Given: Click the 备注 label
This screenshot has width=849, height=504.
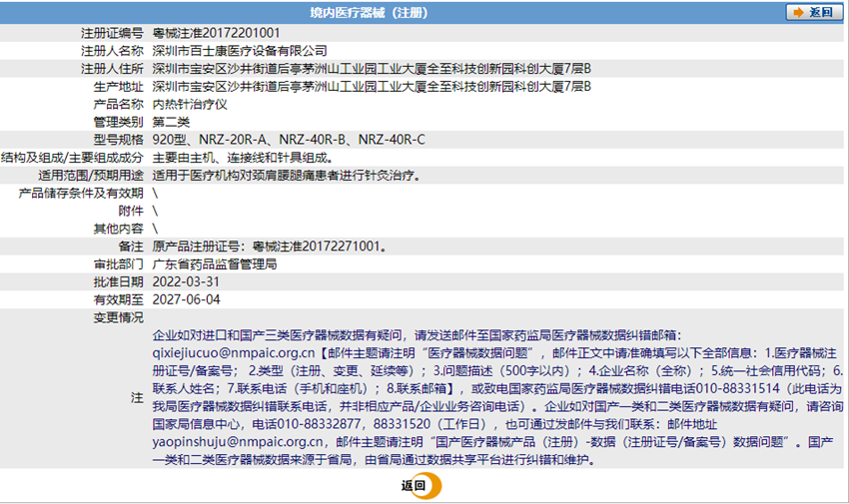Looking at the screenshot, I should click(131, 247).
